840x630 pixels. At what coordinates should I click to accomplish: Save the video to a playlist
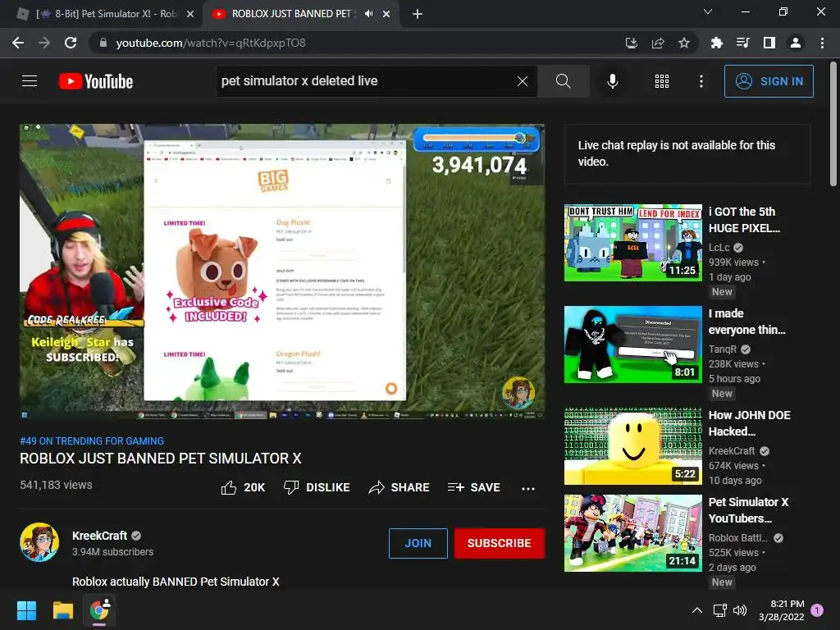473,487
